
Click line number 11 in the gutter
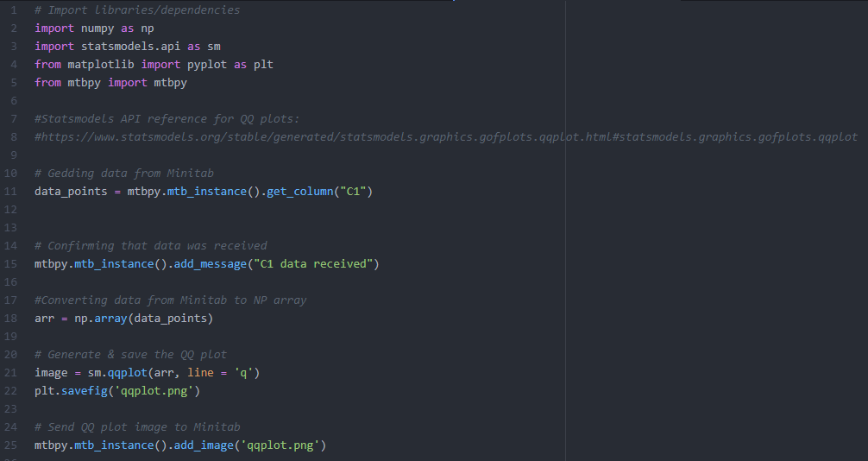12,191
